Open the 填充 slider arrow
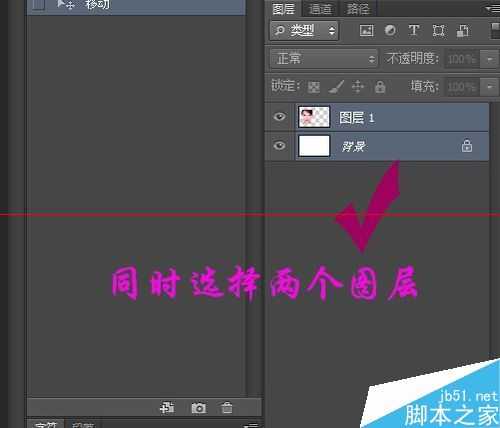 click(489, 87)
